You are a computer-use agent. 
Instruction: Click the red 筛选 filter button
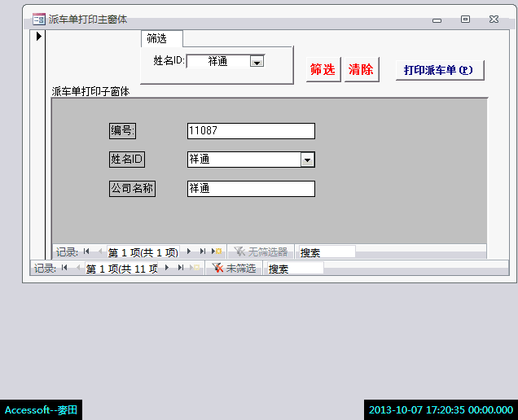click(x=323, y=69)
